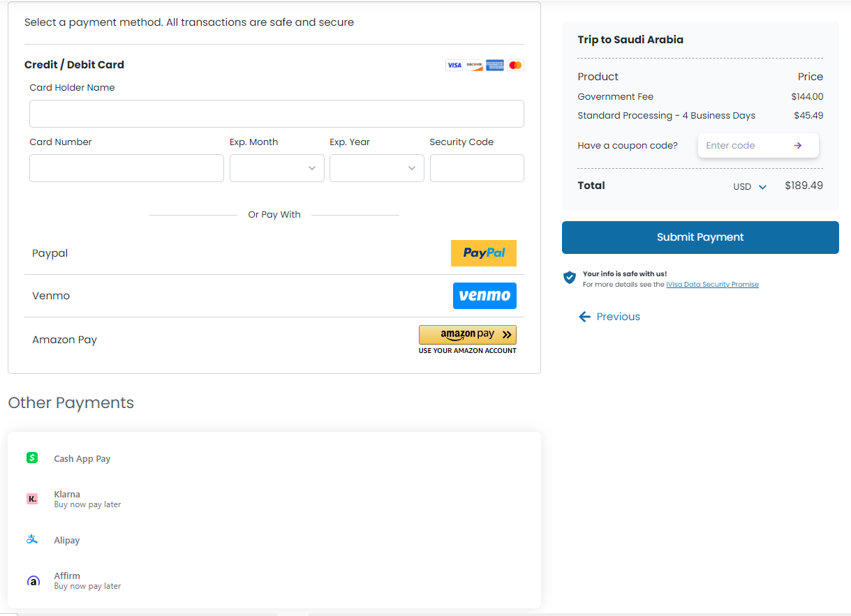The height and width of the screenshot is (616, 851).
Task: Open the Exp. Year dropdown
Action: pos(376,168)
